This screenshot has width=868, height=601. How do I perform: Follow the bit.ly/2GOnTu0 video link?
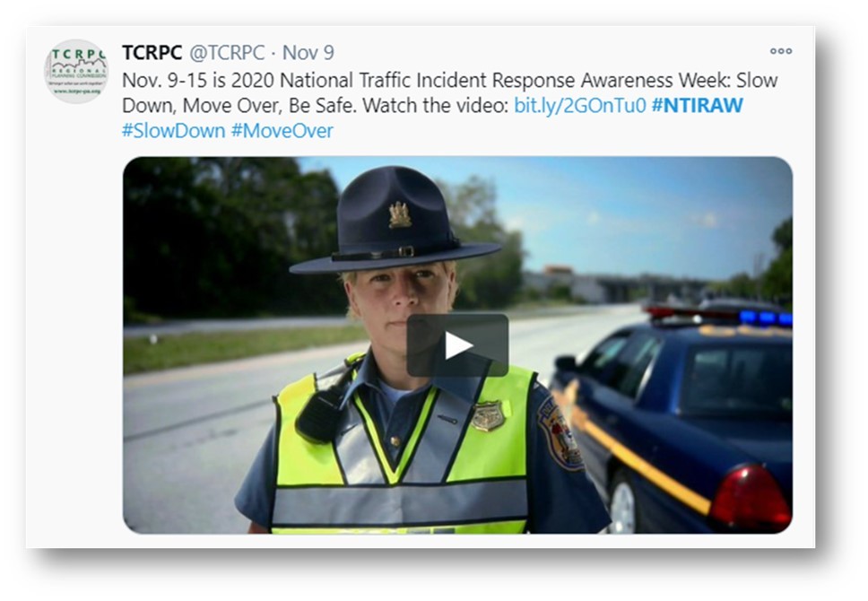click(x=579, y=105)
